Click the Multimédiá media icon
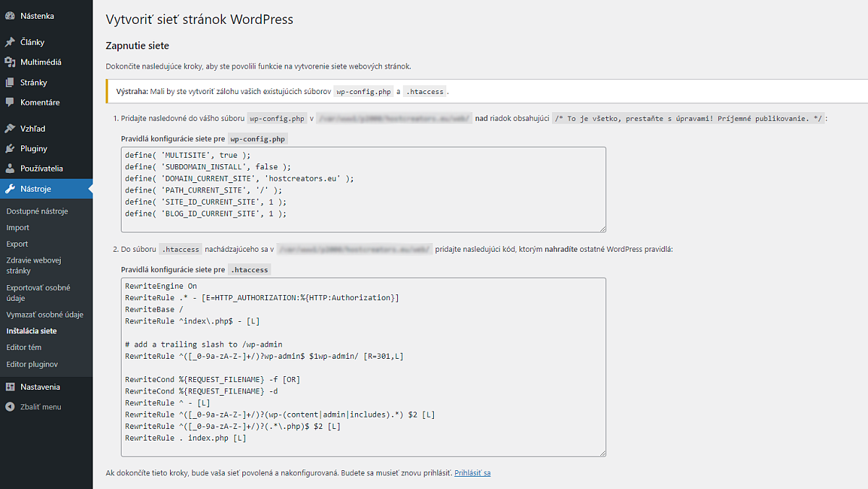The height and width of the screenshot is (489, 868). click(10, 62)
